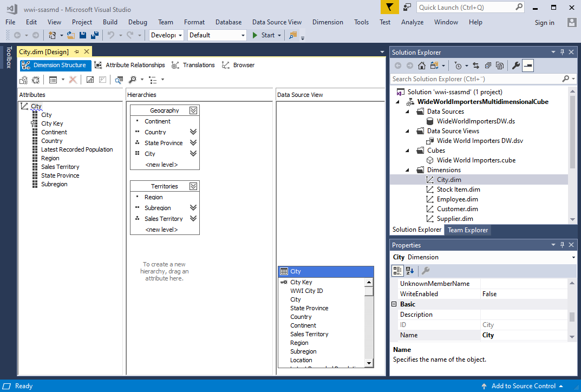
Task: Click the pin icon on Properties panel
Action: 562,245
